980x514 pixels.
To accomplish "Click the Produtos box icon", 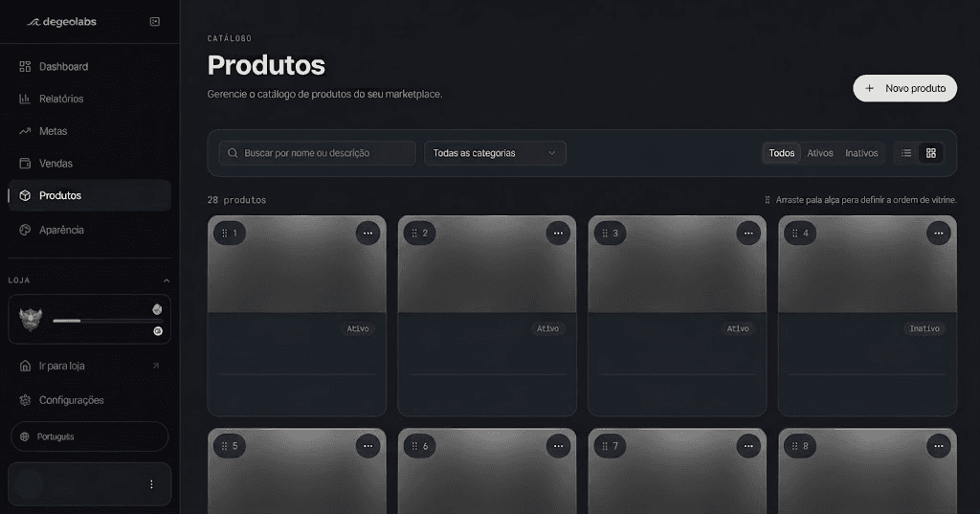I will click(25, 195).
